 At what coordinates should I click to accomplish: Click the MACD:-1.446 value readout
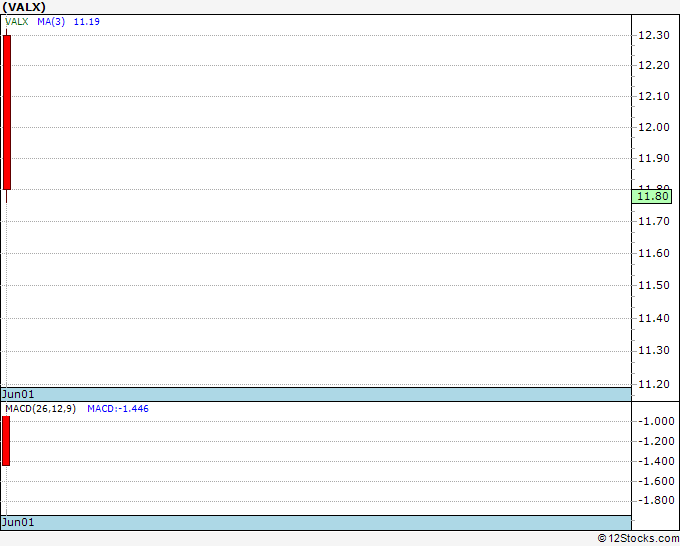[118, 409]
